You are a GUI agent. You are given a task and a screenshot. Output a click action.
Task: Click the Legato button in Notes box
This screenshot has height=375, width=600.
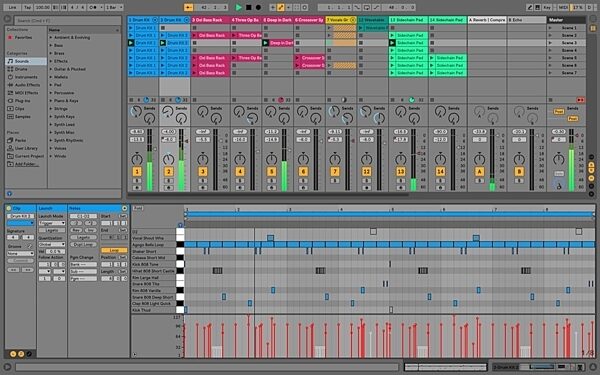pyautogui.click(x=83, y=238)
